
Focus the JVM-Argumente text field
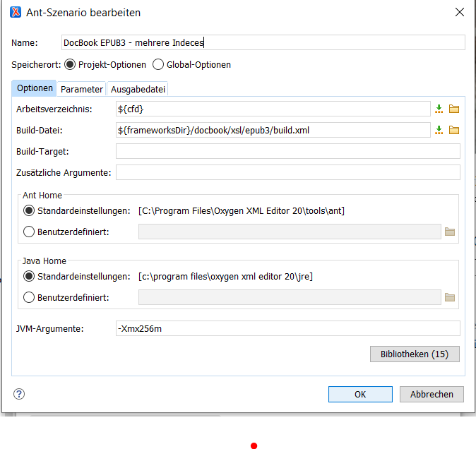tap(287, 328)
